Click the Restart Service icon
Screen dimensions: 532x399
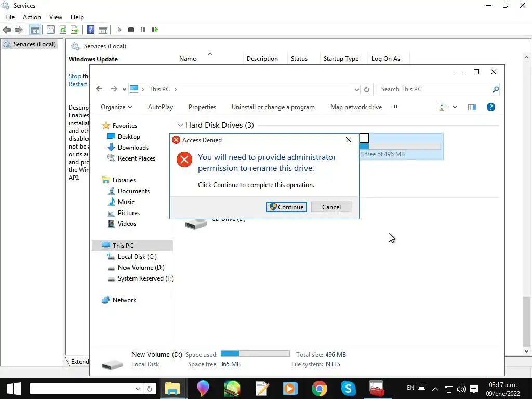click(155, 30)
